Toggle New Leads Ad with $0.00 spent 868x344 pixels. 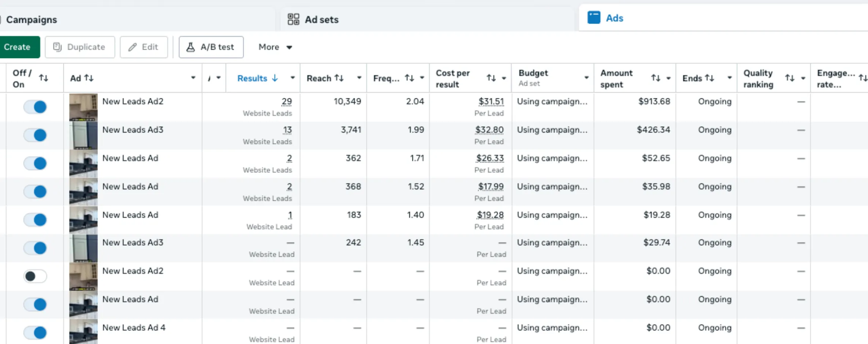pyautogui.click(x=35, y=305)
